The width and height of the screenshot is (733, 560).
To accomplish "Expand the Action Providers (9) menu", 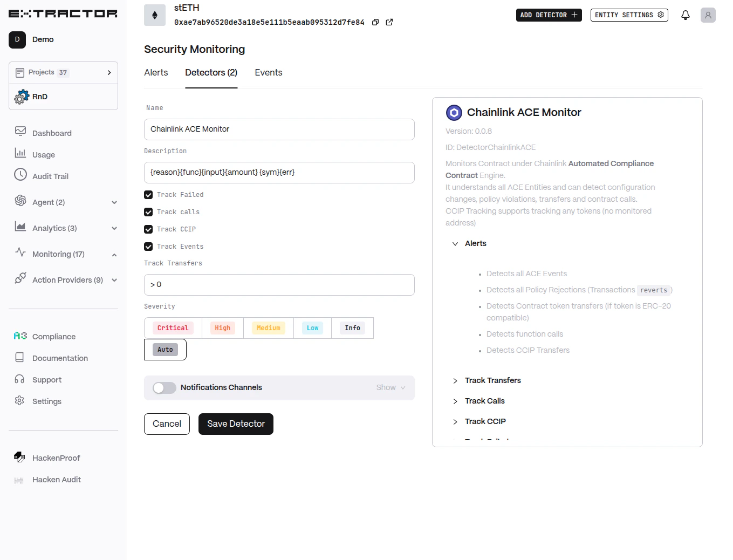I will [x=114, y=280].
